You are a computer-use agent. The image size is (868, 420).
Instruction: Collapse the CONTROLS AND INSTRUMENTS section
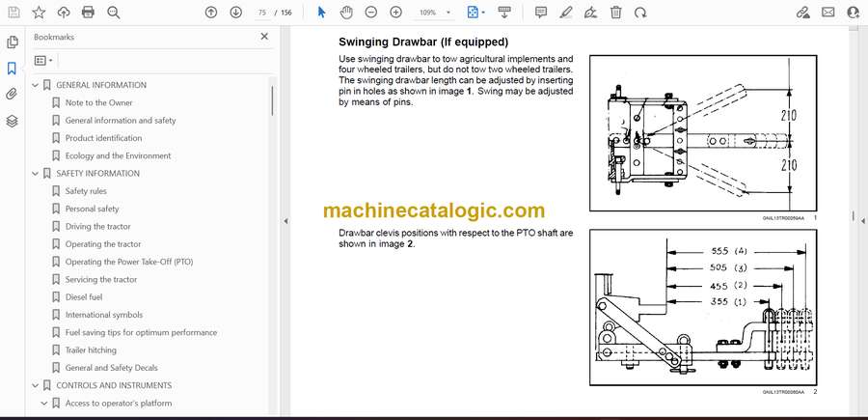(x=36, y=385)
